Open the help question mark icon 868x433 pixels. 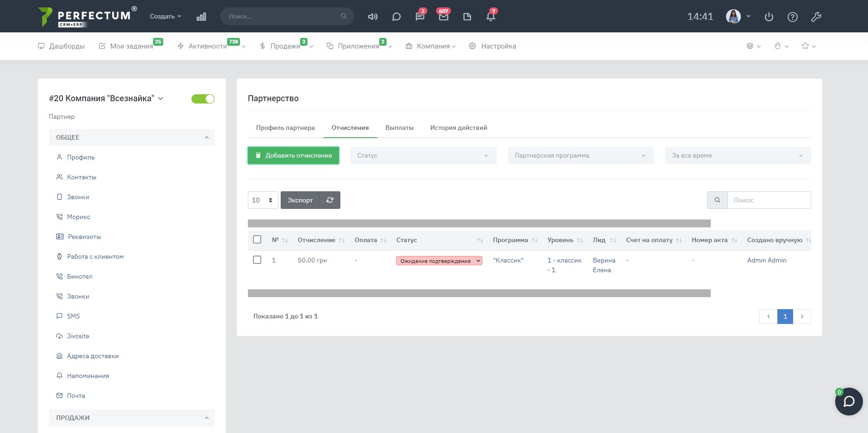click(792, 17)
